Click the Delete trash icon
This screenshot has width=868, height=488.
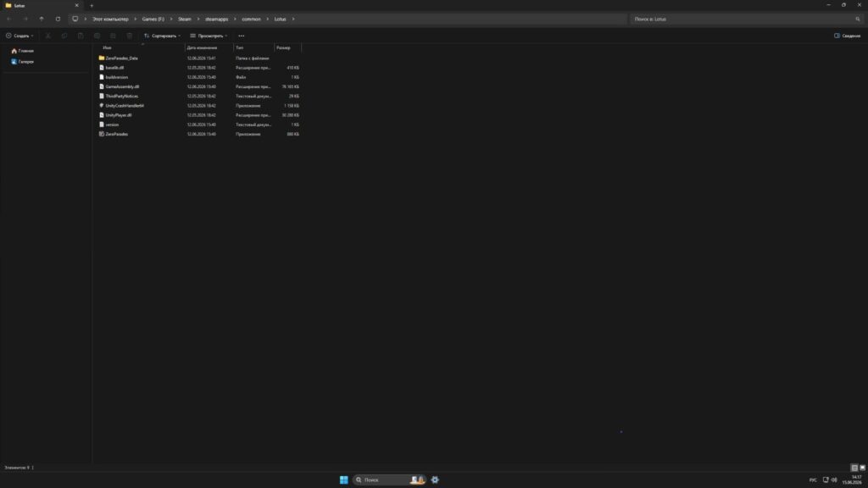point(130,36)
